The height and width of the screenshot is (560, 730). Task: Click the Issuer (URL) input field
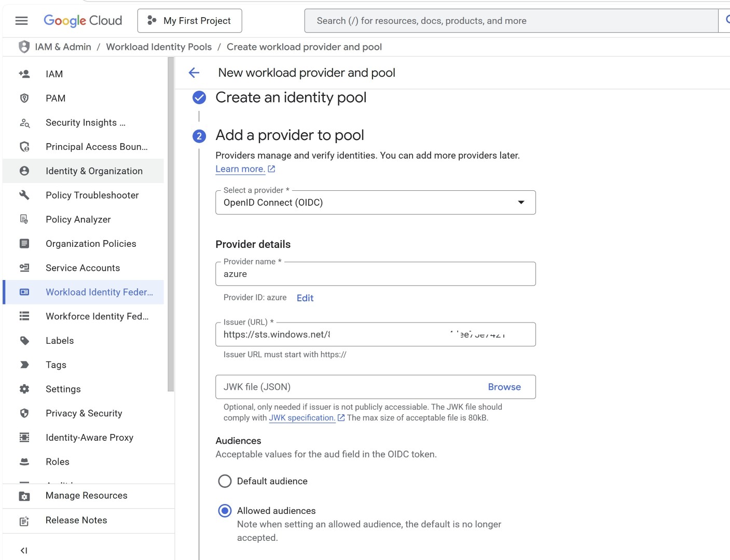tap(376, 334)
